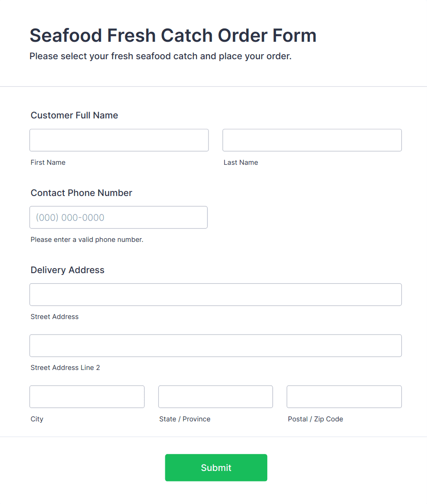Click the "Postal / Zip Code" sublabel
Image resolution: width=427 pixels, height=504 pixels.
[315, 419]
